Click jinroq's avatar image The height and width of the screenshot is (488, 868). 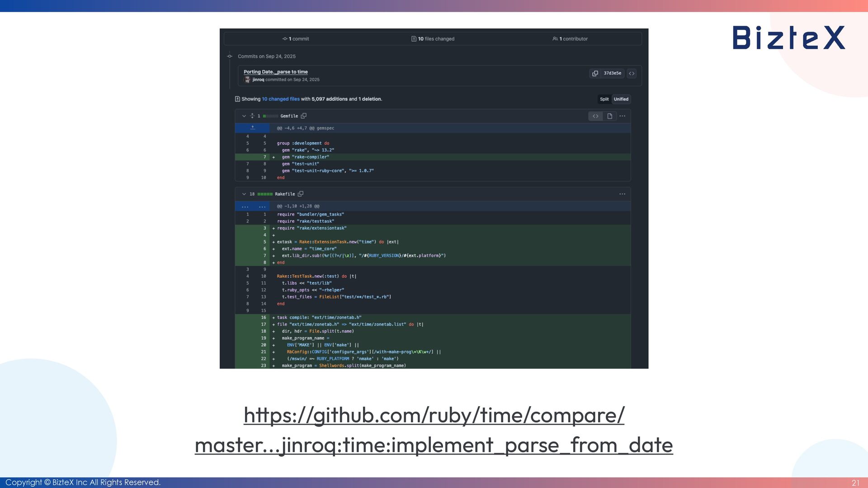click(x=247, y=80)
